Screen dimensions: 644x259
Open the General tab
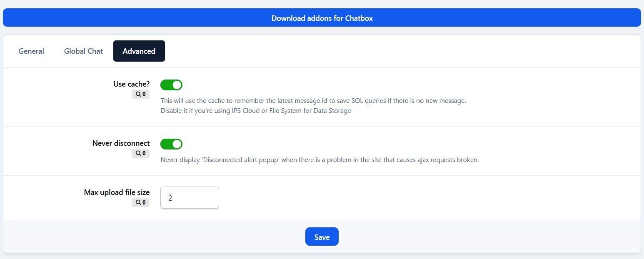pos(31,51)
